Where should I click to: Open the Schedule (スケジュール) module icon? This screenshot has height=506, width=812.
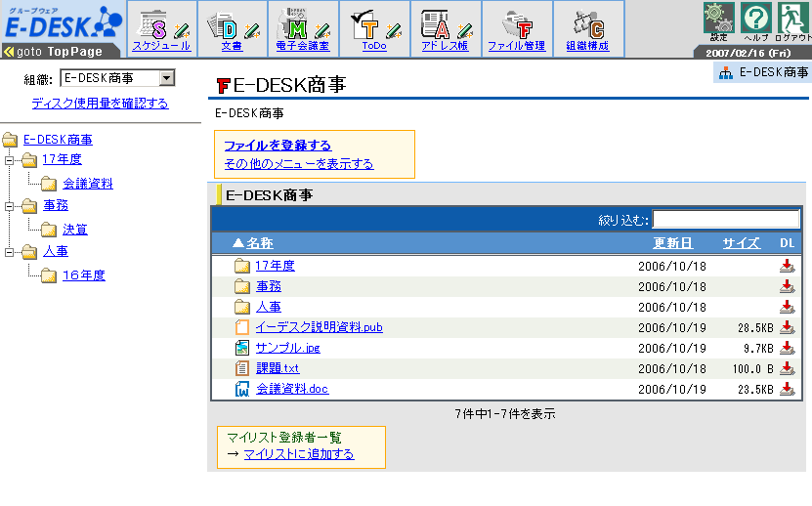(152, 24)
